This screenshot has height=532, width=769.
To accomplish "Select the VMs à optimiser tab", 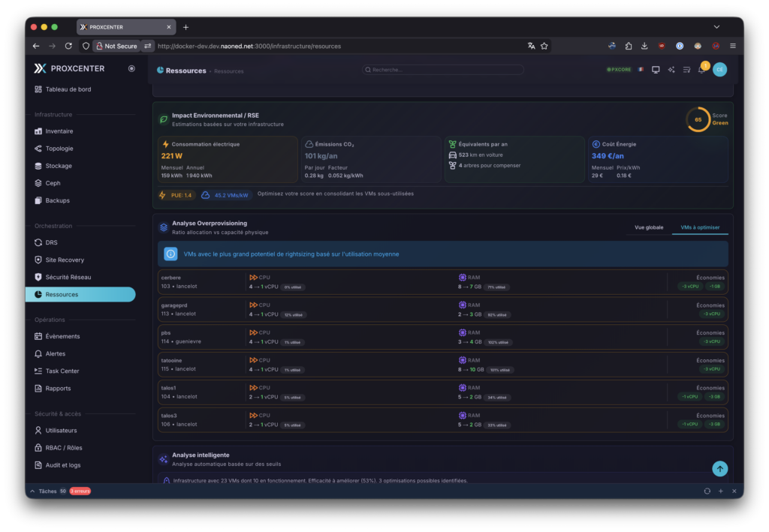I will tap(699, 227).
